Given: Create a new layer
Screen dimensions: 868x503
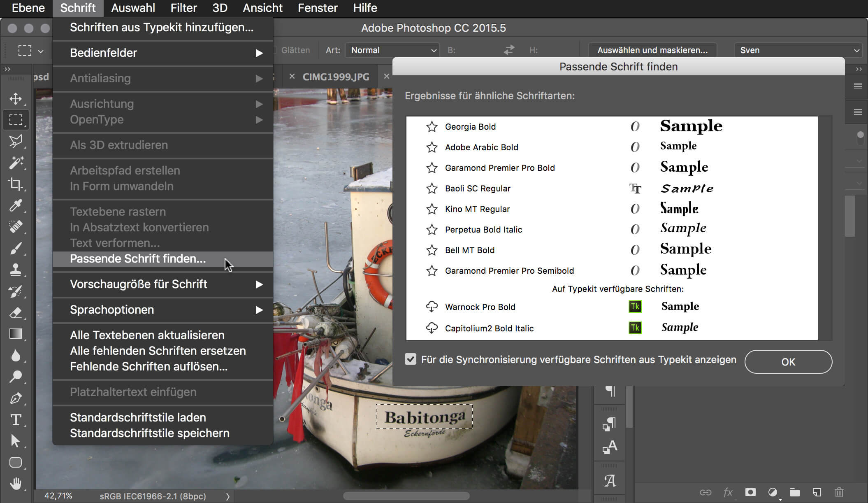Looking at the screenshot, I should coord(817,492).
